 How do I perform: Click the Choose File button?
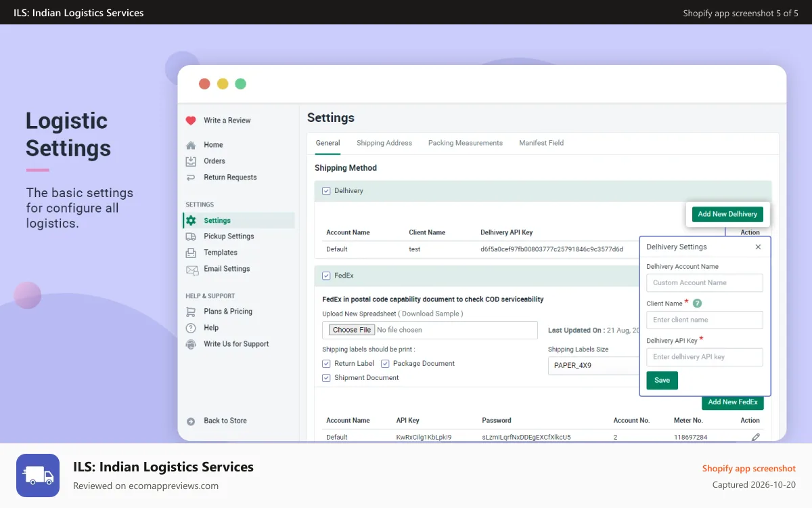tap(352, 330)
